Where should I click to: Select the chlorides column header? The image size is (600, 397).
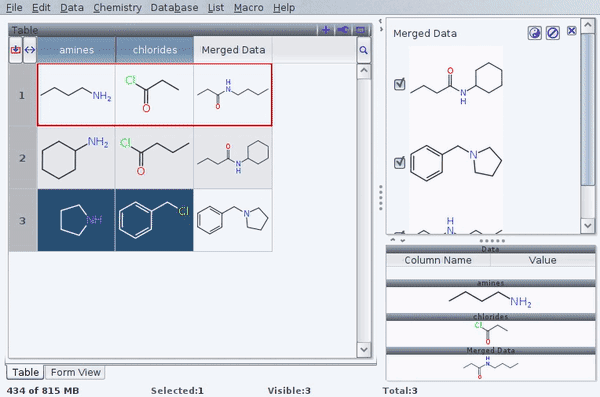pos(155,50)
